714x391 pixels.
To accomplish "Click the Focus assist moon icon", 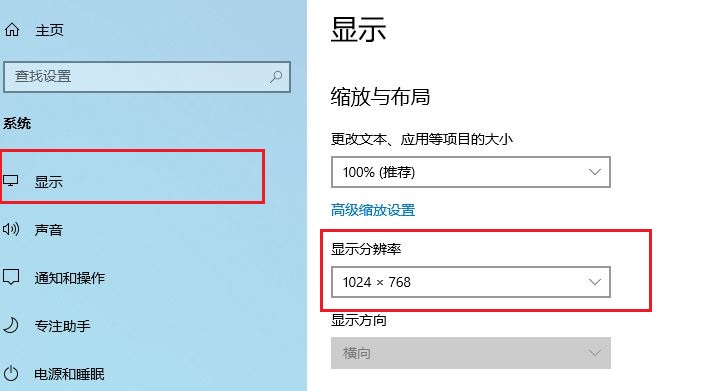I will 11,325.
